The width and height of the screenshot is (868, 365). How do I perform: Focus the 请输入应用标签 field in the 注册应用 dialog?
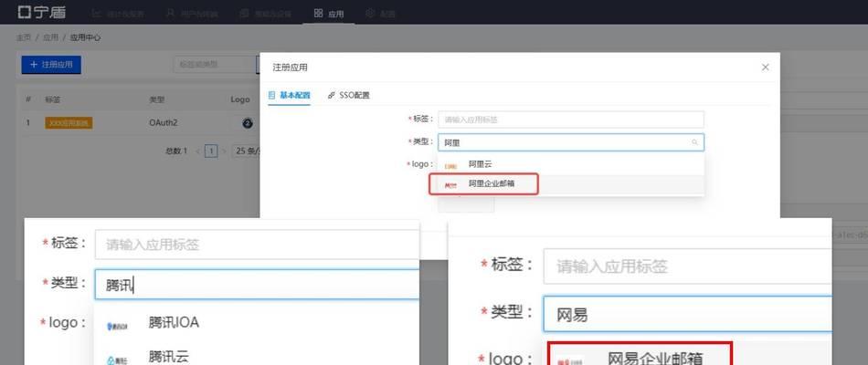tap(571, 120)
